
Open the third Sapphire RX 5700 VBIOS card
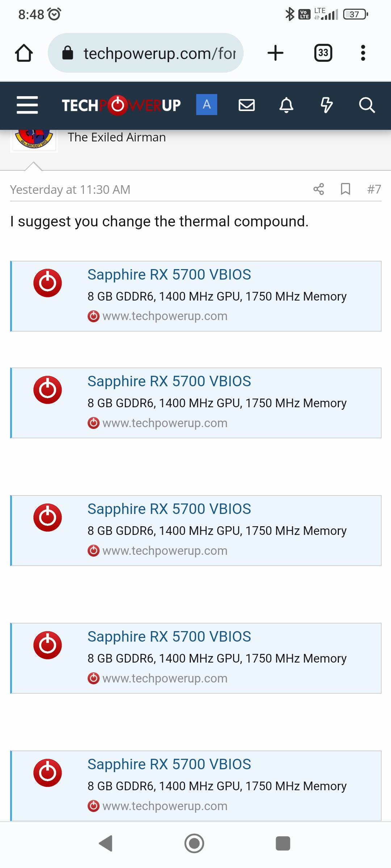(196, 531)
